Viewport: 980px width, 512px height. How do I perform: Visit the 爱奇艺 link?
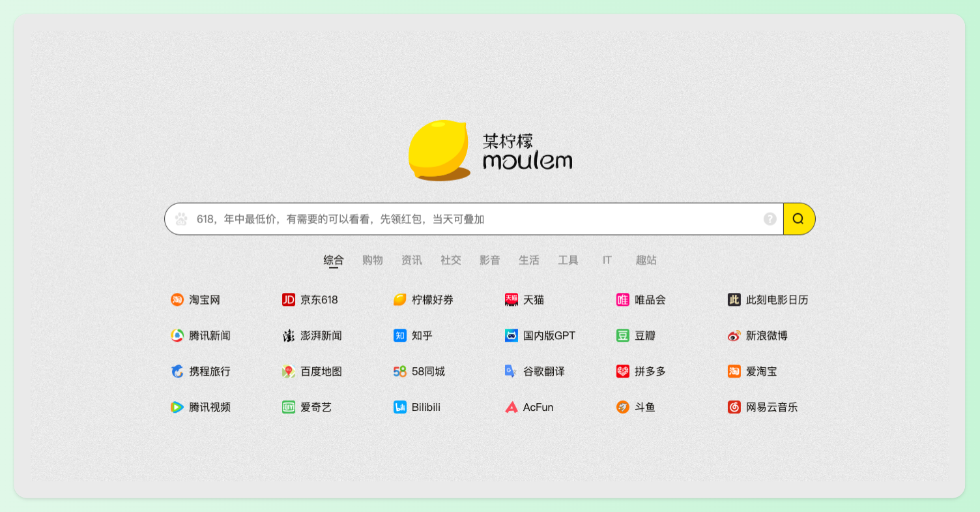316,408
